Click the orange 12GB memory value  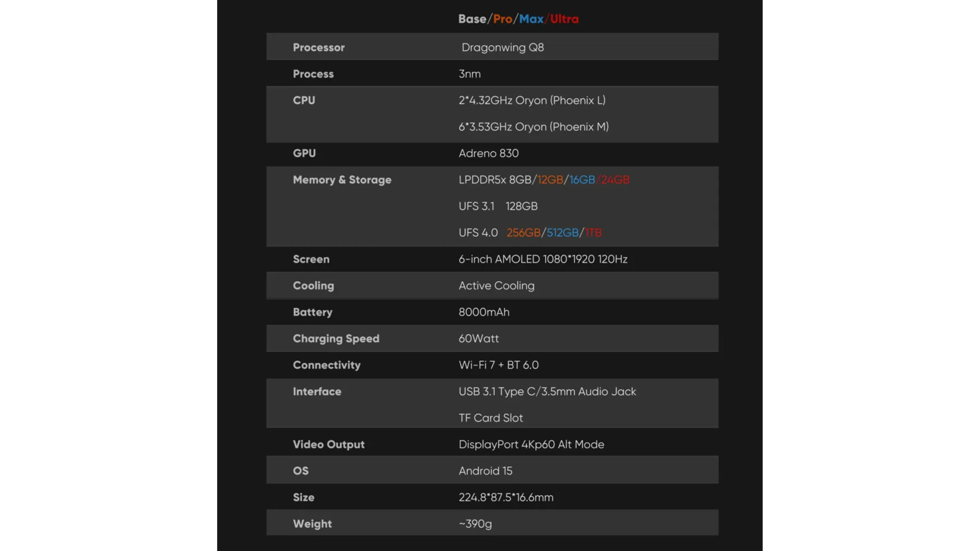pos(550,180)
